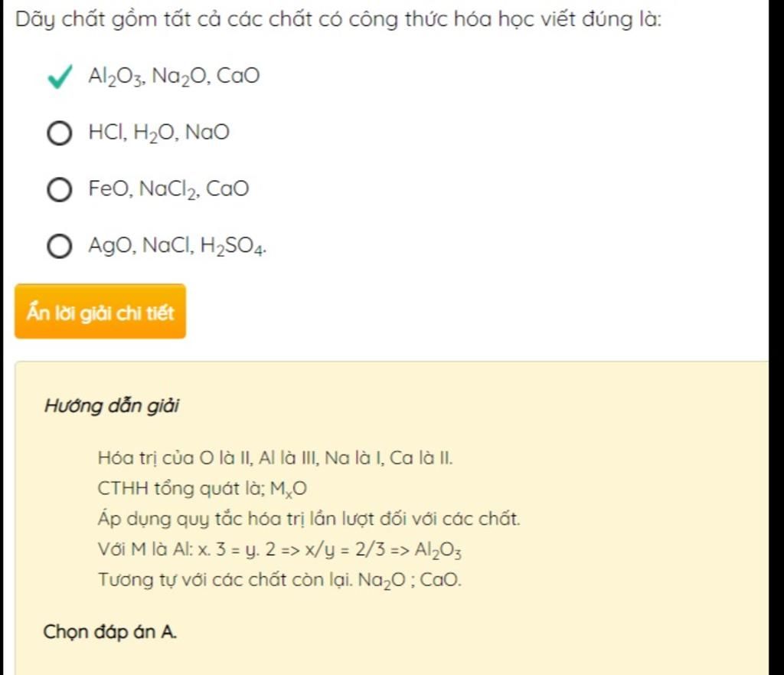Hide the solution with Ẩn lời giải chi tiết
The width and height of the screenshot is (784, 675).
coord(100,311)
